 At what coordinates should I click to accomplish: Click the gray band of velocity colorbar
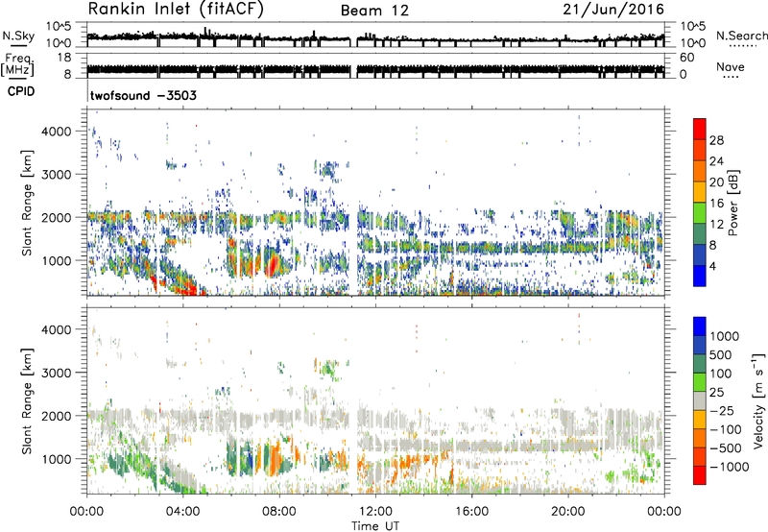click(x=700, y=400)
